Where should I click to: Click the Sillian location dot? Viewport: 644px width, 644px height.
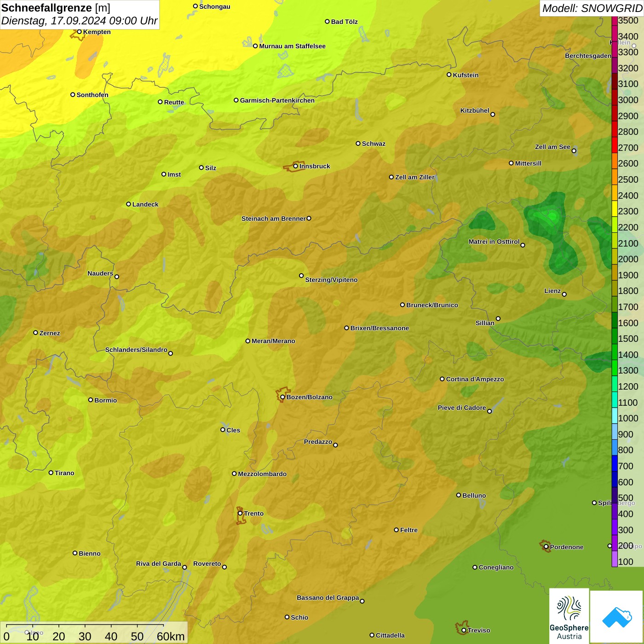(498, 318)
